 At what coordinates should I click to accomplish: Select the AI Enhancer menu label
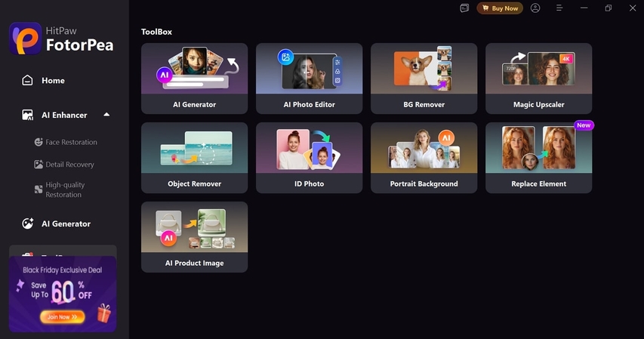click(x=64, y=115)
